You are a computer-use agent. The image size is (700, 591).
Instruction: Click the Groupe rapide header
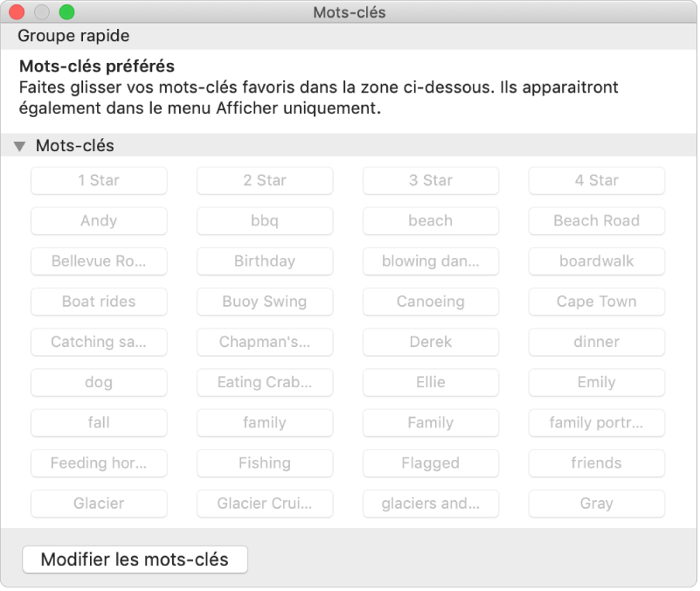click(x=73, y=37)
